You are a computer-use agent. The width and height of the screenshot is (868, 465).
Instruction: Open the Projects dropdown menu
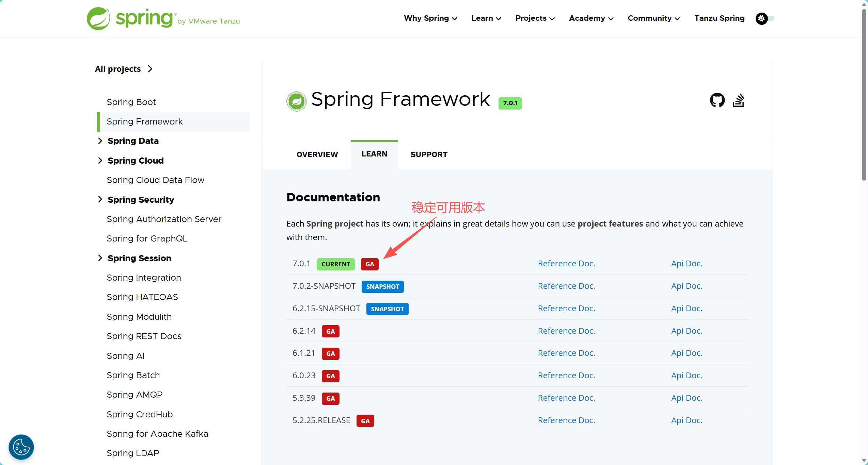pyautogui.click(x=535, y=18)
